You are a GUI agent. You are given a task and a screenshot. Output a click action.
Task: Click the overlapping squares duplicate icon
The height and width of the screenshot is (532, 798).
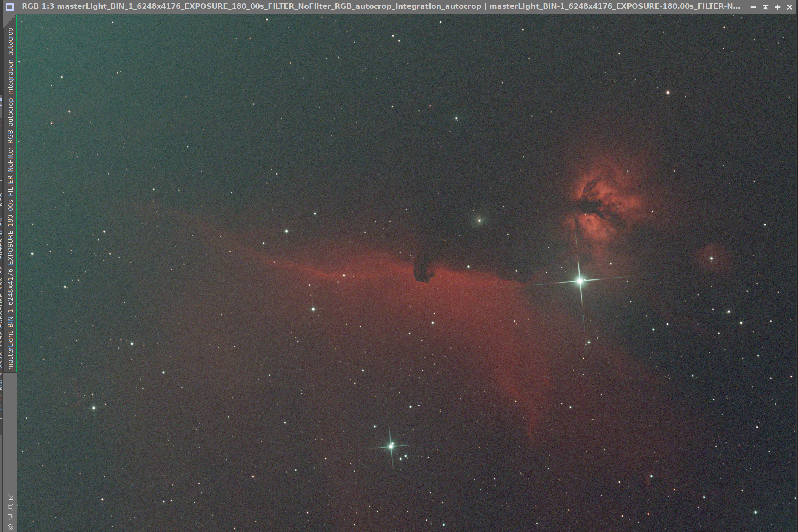tap(10, 517)
